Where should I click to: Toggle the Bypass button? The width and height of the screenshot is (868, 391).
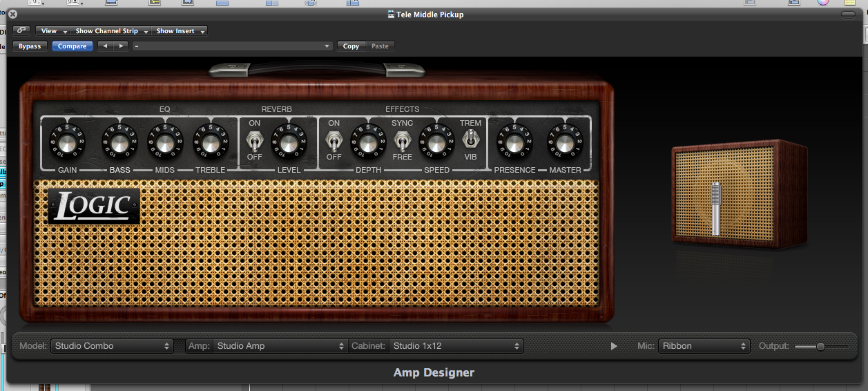(30, 46)
